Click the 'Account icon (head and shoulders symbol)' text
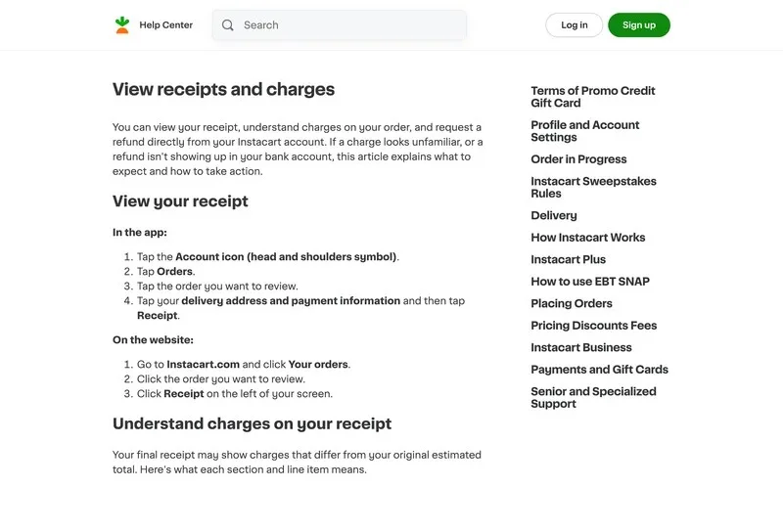 click(x=286, y=257)
